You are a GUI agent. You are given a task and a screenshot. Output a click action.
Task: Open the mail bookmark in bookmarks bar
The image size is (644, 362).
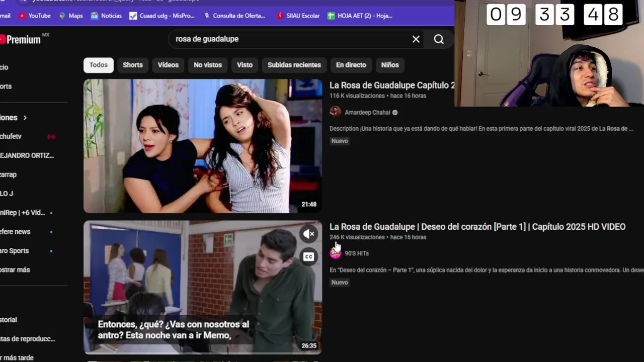tap(5, 16)
